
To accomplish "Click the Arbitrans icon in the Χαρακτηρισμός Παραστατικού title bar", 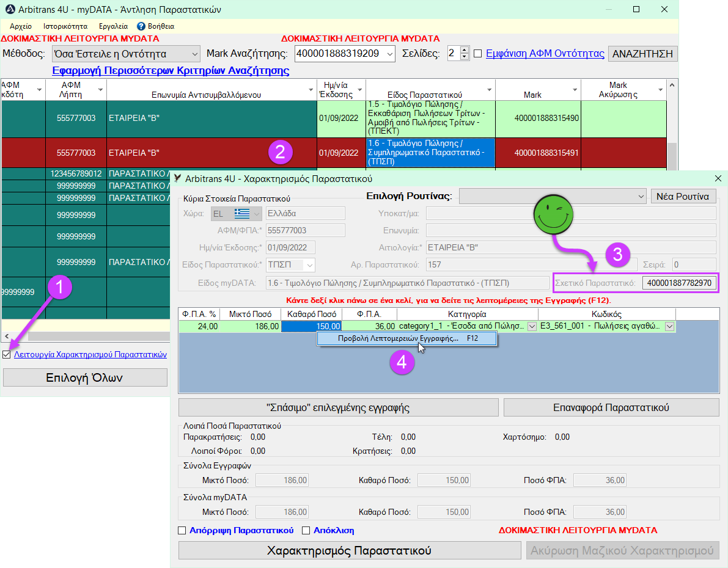I will [x=177, y=179].
